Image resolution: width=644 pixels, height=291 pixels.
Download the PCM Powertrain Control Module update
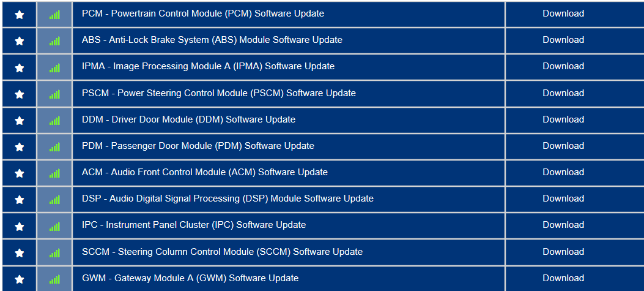(563, 13)
